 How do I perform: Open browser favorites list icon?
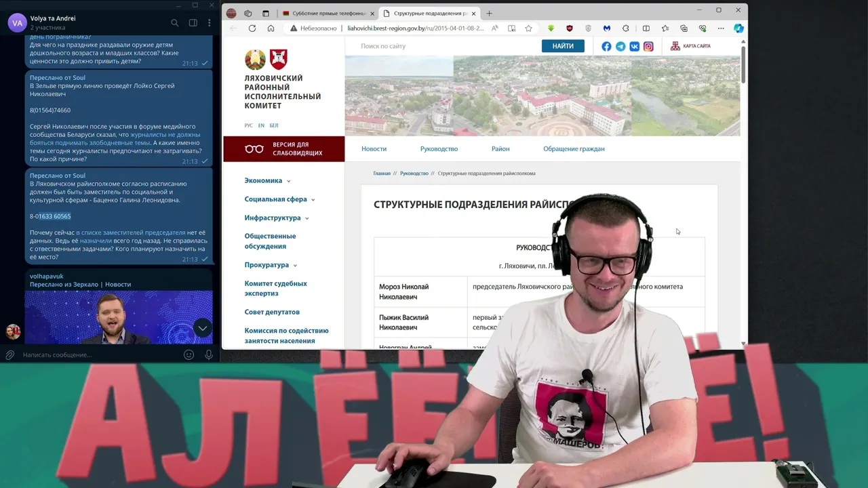(x=665, y=28)
